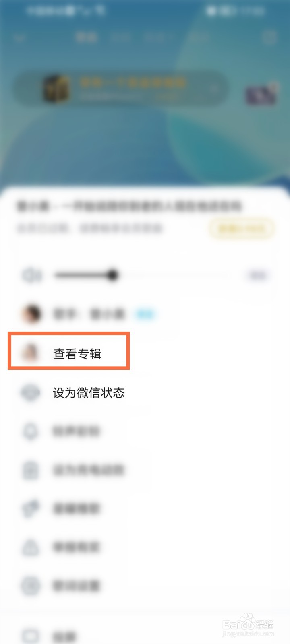
Task: Click the volume slider knob
Action: [112, 275]
